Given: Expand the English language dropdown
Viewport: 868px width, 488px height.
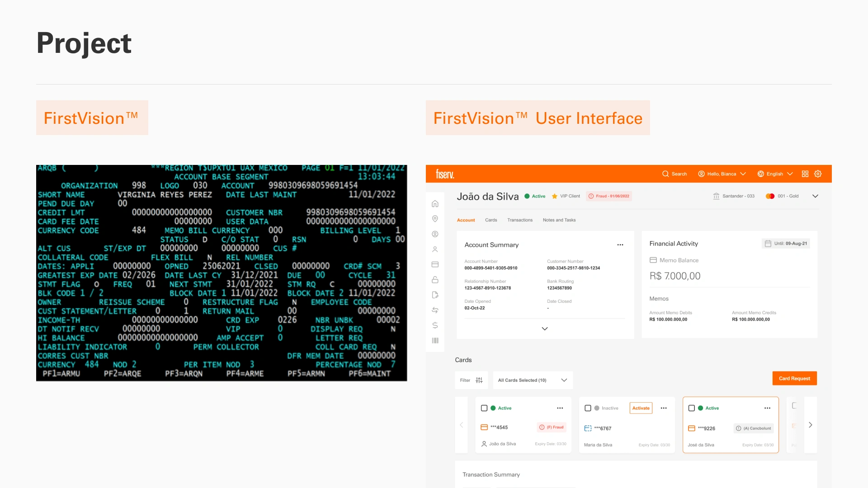Looking at the screenshot, I should 775,174.
